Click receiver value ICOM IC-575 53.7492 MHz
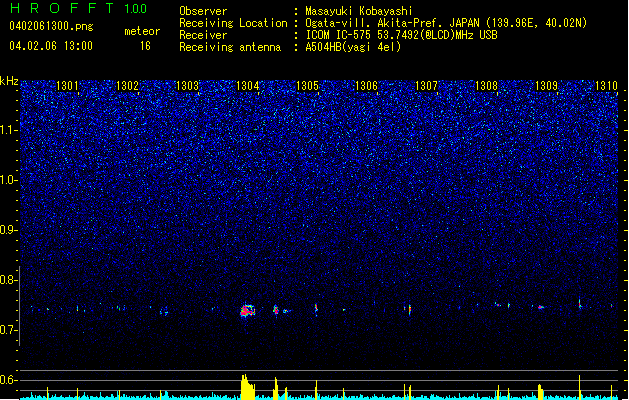The height and width of the screenshot is (400, 629). [x=401, y=35]
